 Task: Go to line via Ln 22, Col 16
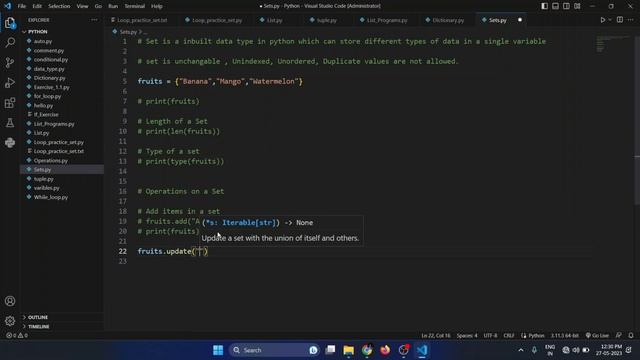[436, 336]
